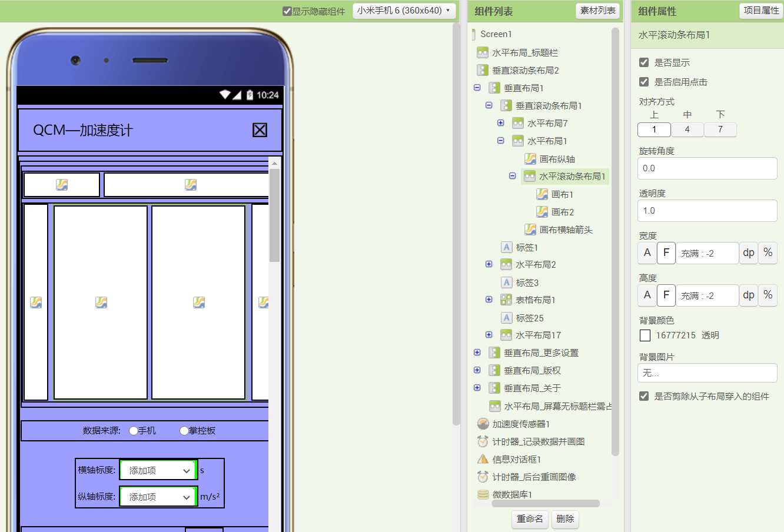Select the 表格布局1 table icon

click(x=506, y=300)
